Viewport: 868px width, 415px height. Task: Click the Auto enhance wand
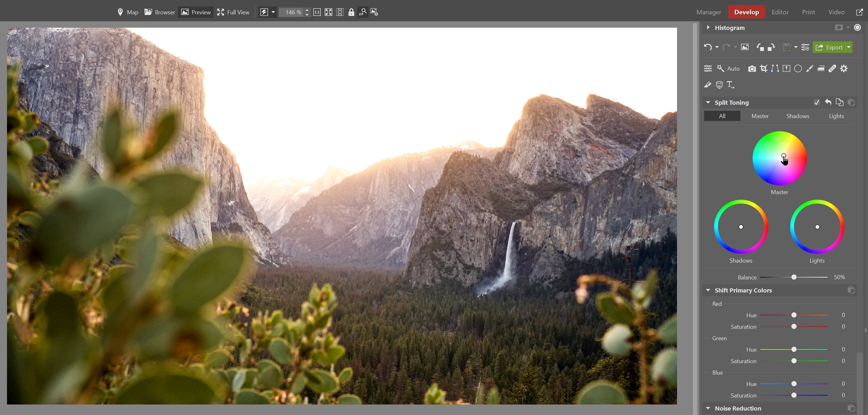(x=728, y=68)
